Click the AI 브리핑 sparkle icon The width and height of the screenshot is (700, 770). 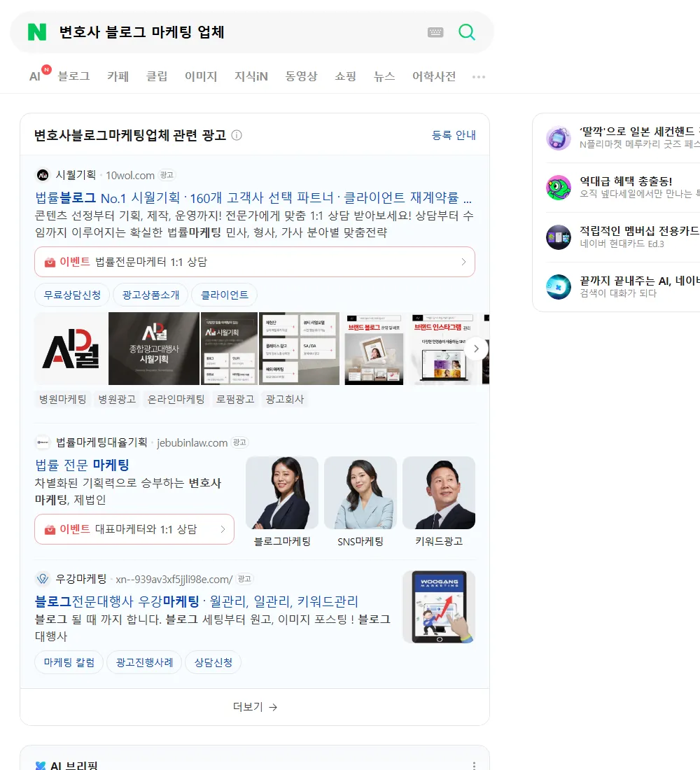pyautogui.click(x=41, y=765)
